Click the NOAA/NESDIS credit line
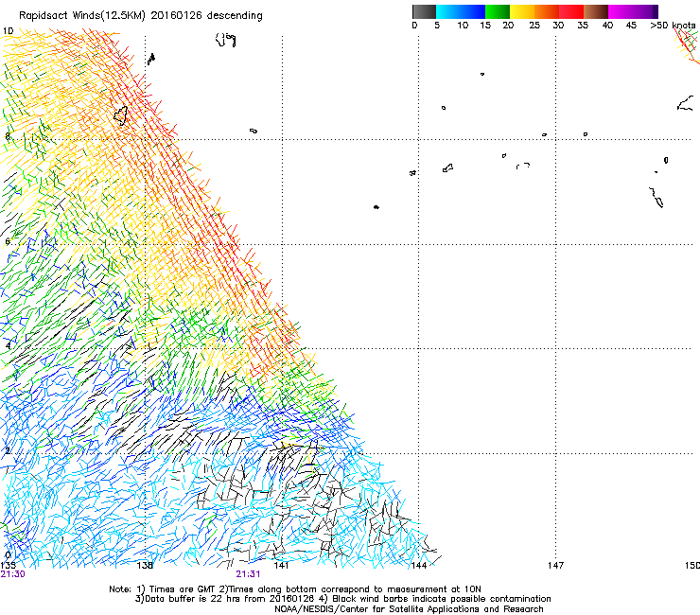The height and width of the screenshot is (615, 700). [x=409, y=609]
